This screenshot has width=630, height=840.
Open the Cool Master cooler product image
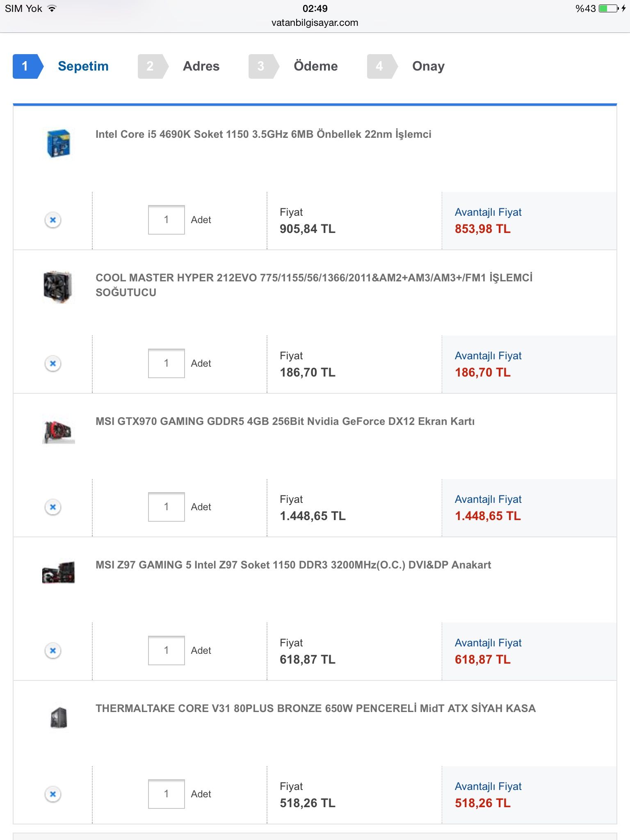pyautogui.click(x=58, y=287)
